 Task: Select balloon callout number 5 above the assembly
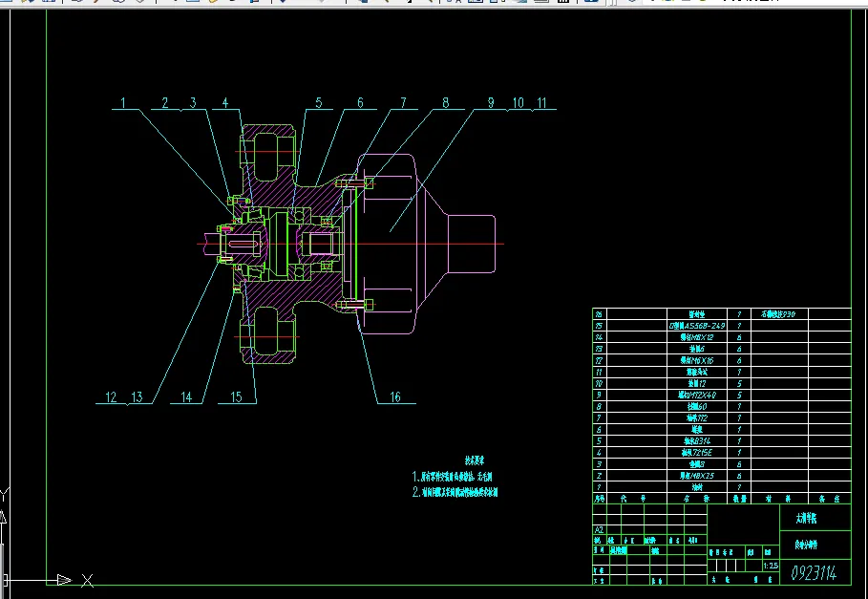pyautogui.click(x=319, y=103)
